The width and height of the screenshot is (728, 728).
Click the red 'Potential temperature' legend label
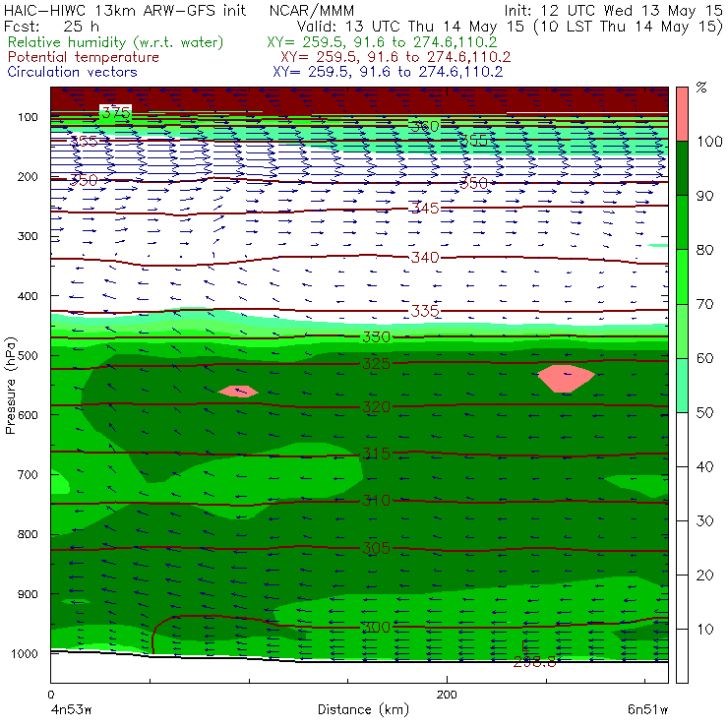point(83,57)
